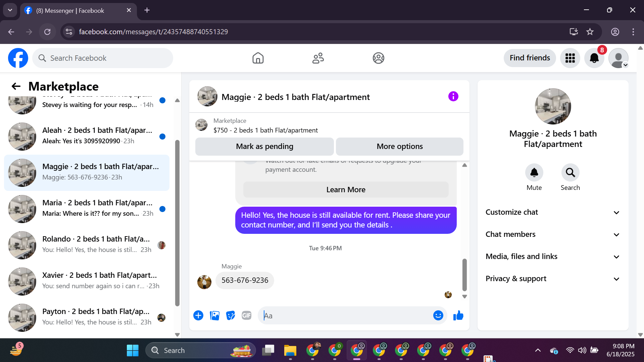Click the 563-676-9236 message bubble
Screen dimensions: 644x362
click(x=245, y=280)
